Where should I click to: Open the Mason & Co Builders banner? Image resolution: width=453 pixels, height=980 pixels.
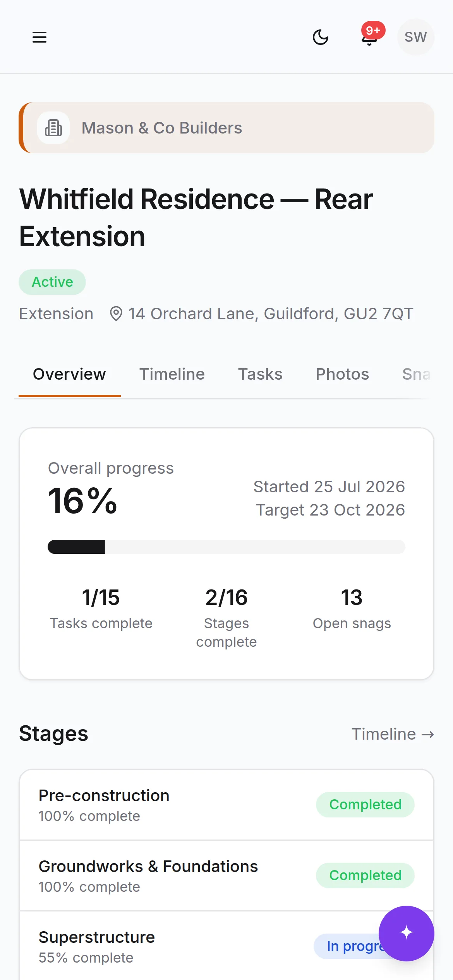[226, 128]
